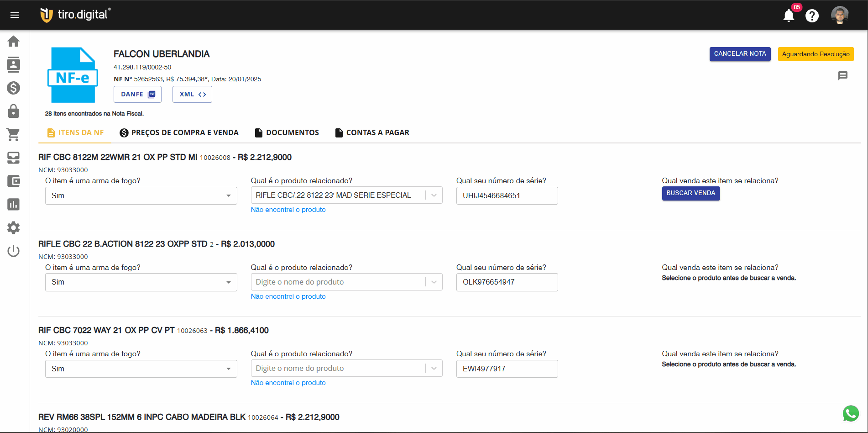Image resolution: width=868 pixels, height=433 pixels.
Task: Click first 'Não encontrei o produto' link
Action: click(x=288, y=210)
